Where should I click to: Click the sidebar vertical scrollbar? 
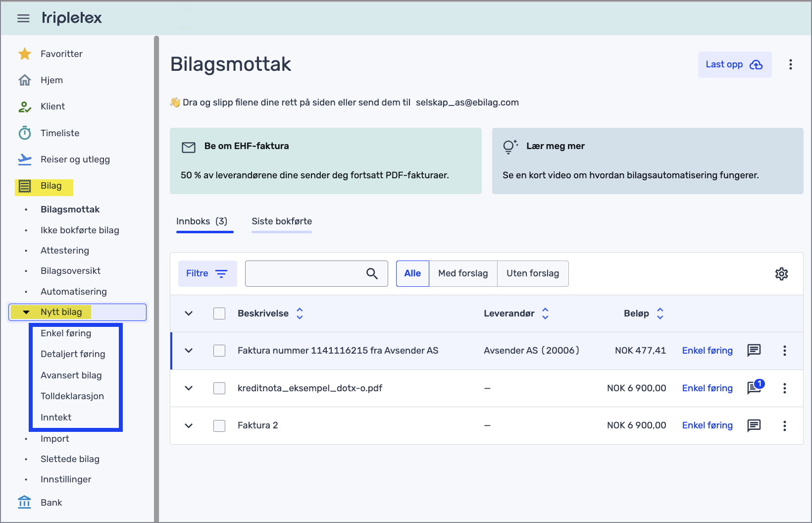156,277
